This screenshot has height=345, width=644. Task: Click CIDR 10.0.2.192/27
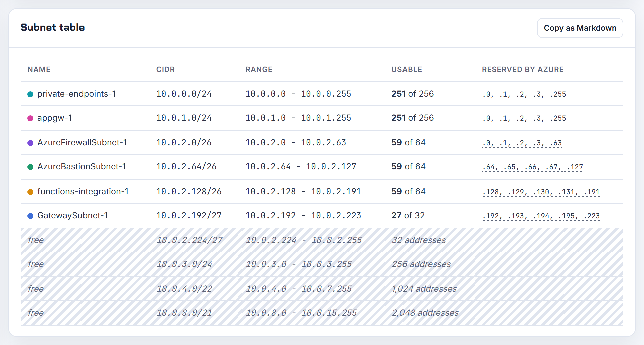pyautogui.click(x=189, y=216)
